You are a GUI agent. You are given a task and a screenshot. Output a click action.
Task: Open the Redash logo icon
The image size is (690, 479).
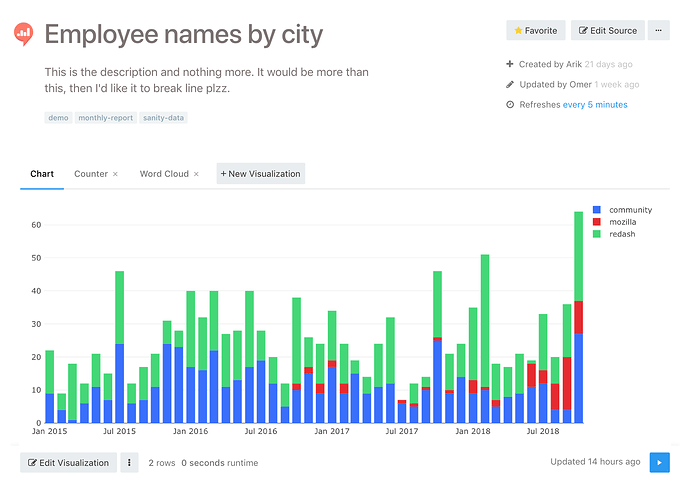pos(23,34)
